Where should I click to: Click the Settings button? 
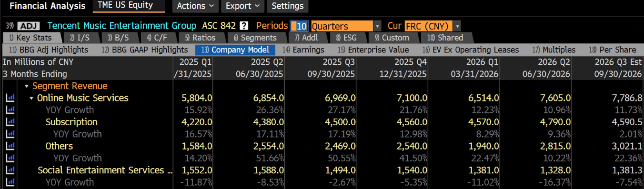point(288,6)
